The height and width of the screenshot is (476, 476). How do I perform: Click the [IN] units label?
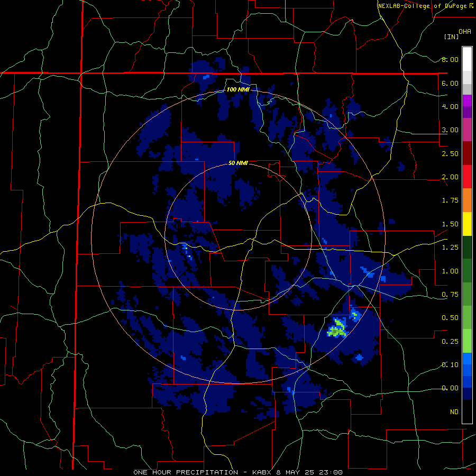pos(452,36)
